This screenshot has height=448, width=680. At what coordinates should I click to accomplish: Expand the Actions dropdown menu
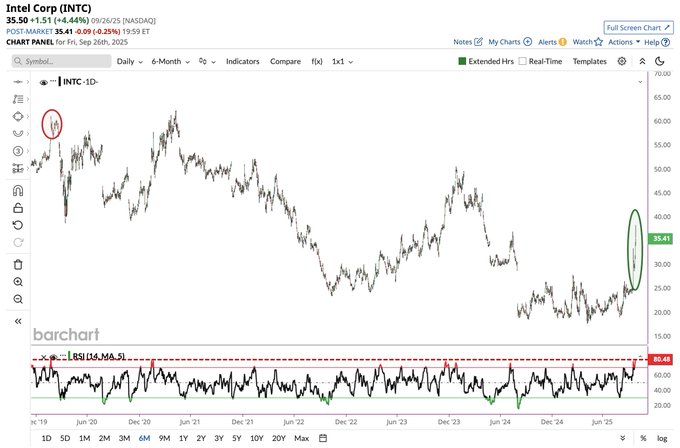point(624,42)
